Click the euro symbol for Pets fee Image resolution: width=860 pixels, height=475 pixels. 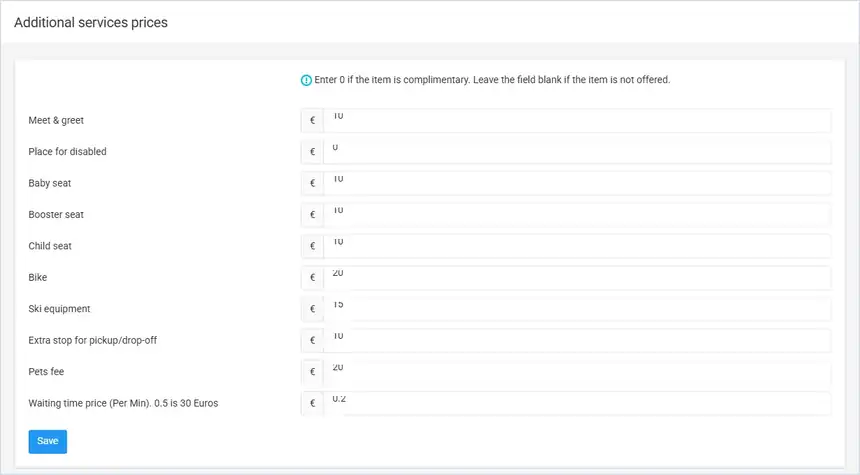point(313,372)
